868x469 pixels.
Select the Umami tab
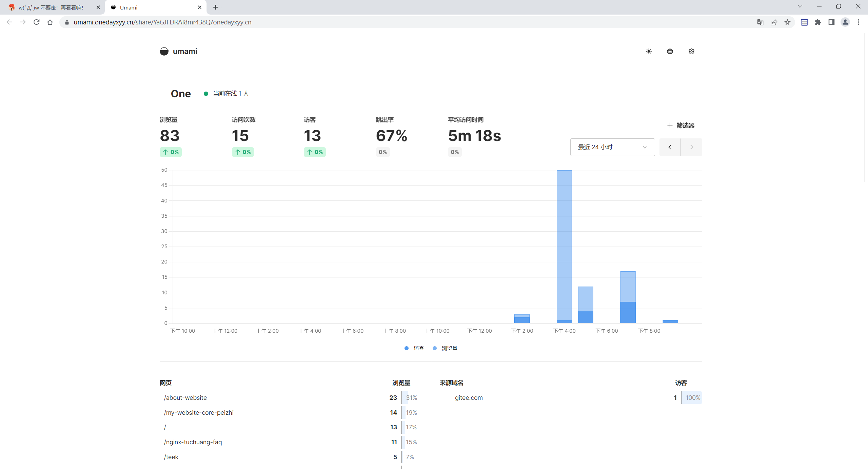pos(155,7)
